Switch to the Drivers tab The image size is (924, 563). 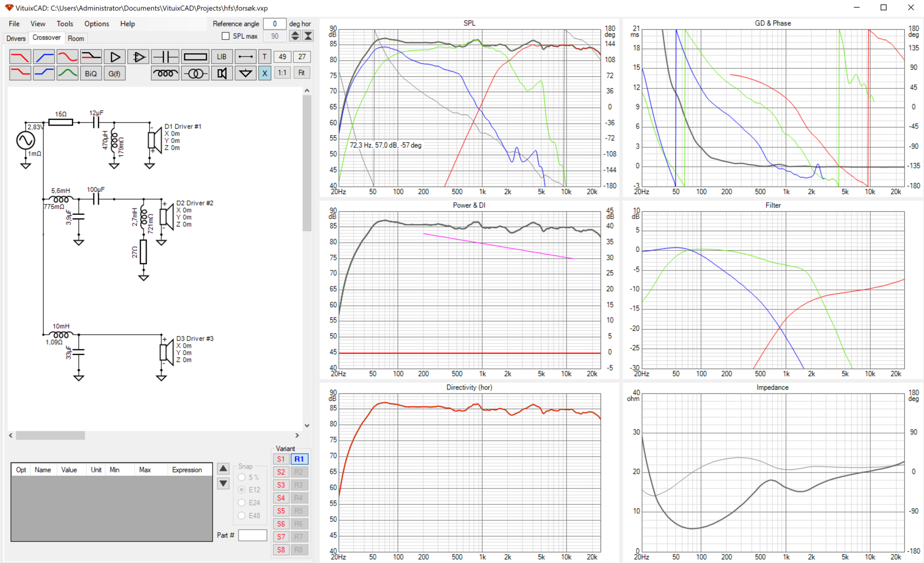[16, 39]
